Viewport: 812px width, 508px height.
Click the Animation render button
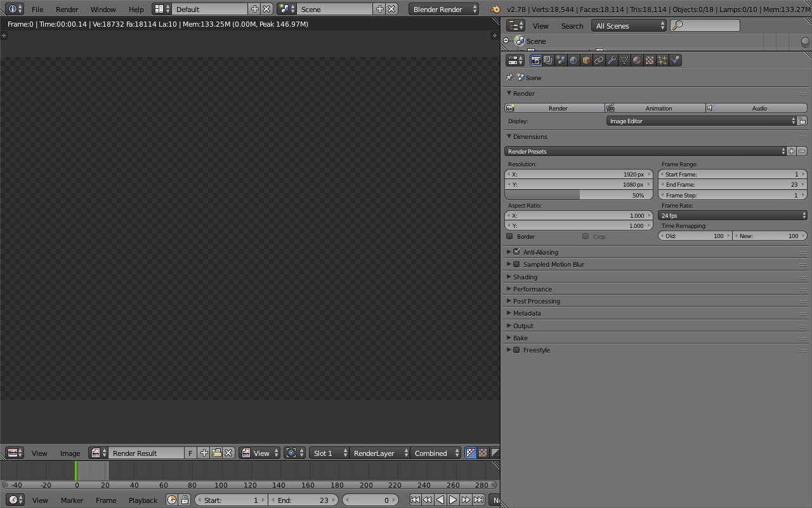tap(658, 108)
